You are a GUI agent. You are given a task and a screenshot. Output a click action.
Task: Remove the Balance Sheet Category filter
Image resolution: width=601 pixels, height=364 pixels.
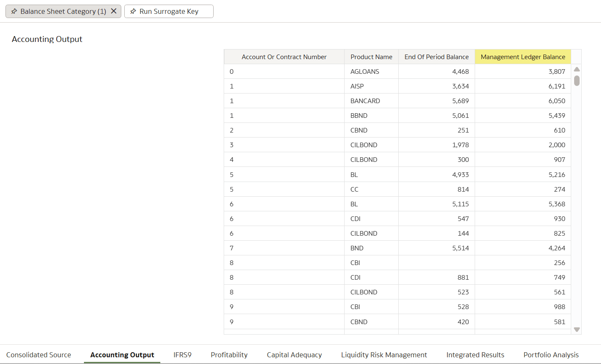114,11
